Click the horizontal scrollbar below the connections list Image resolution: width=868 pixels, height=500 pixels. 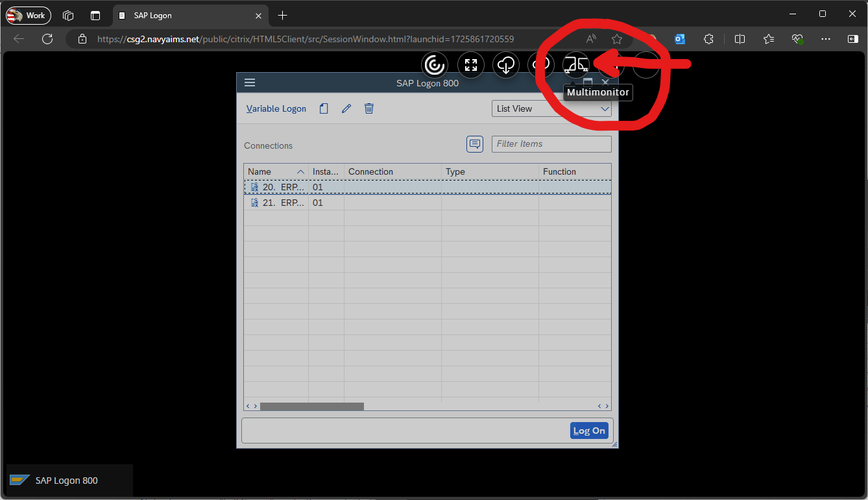[311, 406]
